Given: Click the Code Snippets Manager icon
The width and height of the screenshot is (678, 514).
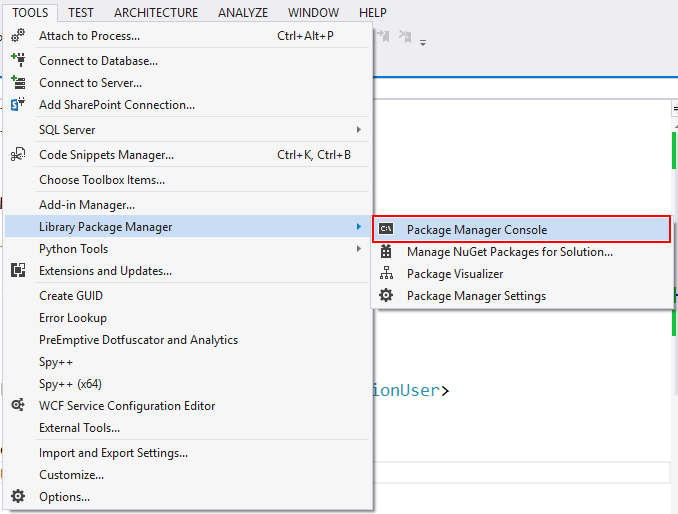Looking at the screenshot, I should pos(18,154).
